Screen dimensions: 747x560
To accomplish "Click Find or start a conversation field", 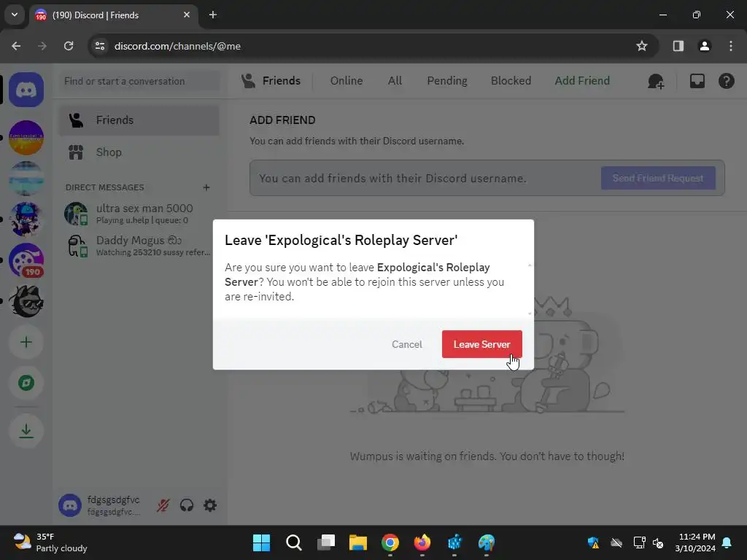I will (139, 81).
